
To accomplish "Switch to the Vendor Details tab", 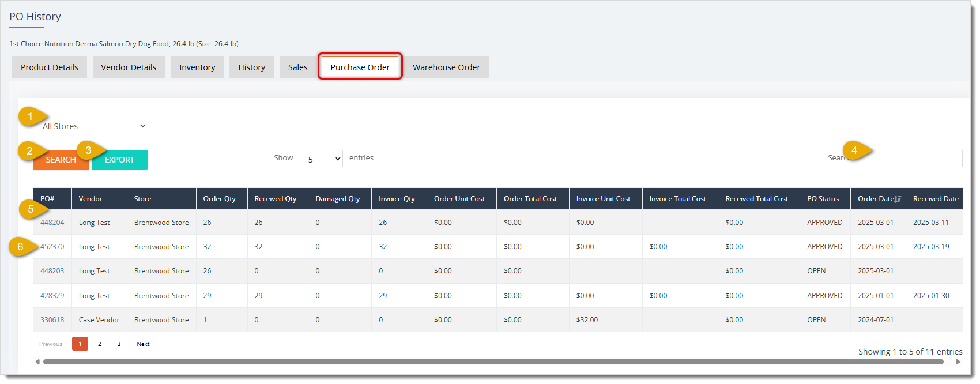I will coord(129,67).
